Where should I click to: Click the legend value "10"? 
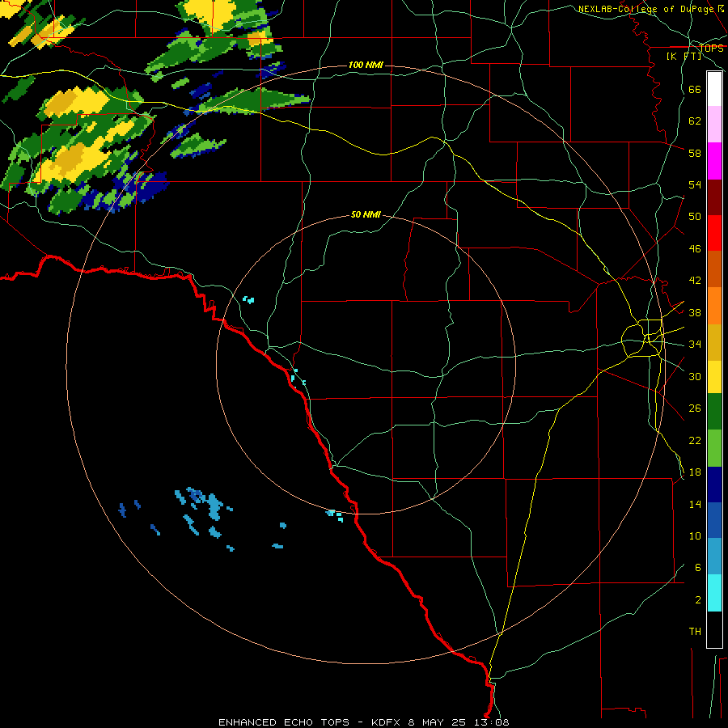(695, 536)
